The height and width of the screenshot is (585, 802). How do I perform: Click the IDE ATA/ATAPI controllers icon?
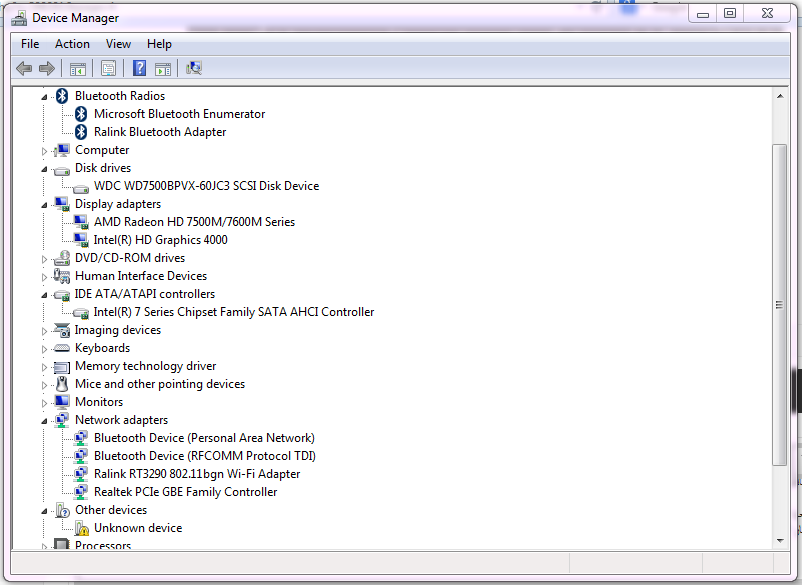tap(61, 295)
